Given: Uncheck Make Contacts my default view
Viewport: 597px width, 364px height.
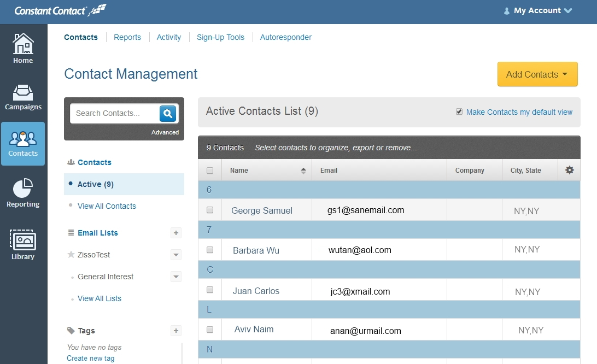Looking at the screenshot, I should [x=460, y=111].
